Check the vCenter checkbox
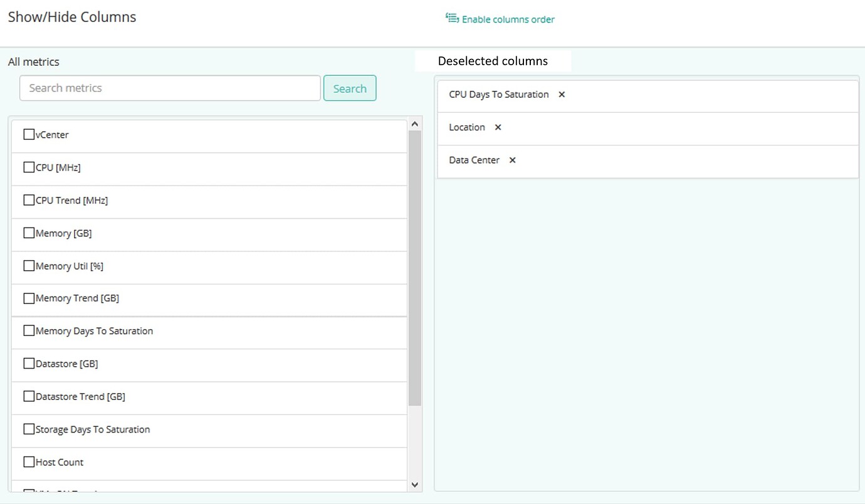Image resolution: width=865 pixels, height=504 pixels. pyautogui.click(x=28, y=134)
